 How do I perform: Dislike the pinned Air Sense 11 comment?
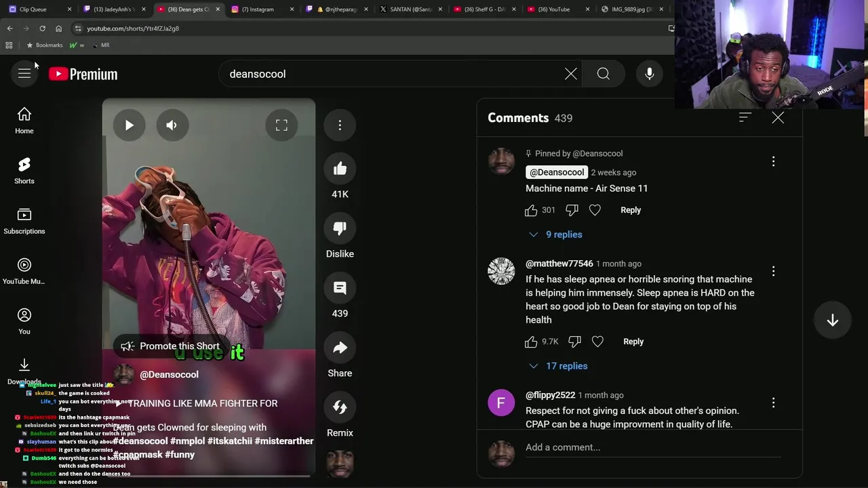point(572,210)
